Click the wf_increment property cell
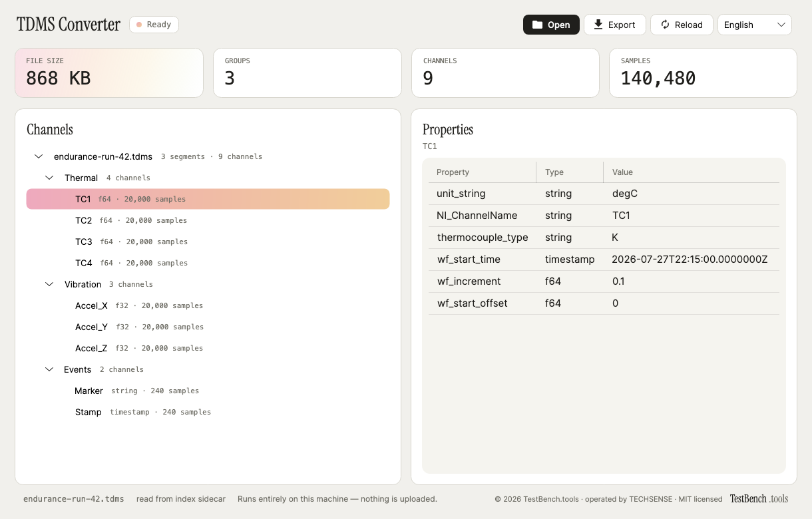This screenshot has width=812, height=519. [x=483, y=281]
